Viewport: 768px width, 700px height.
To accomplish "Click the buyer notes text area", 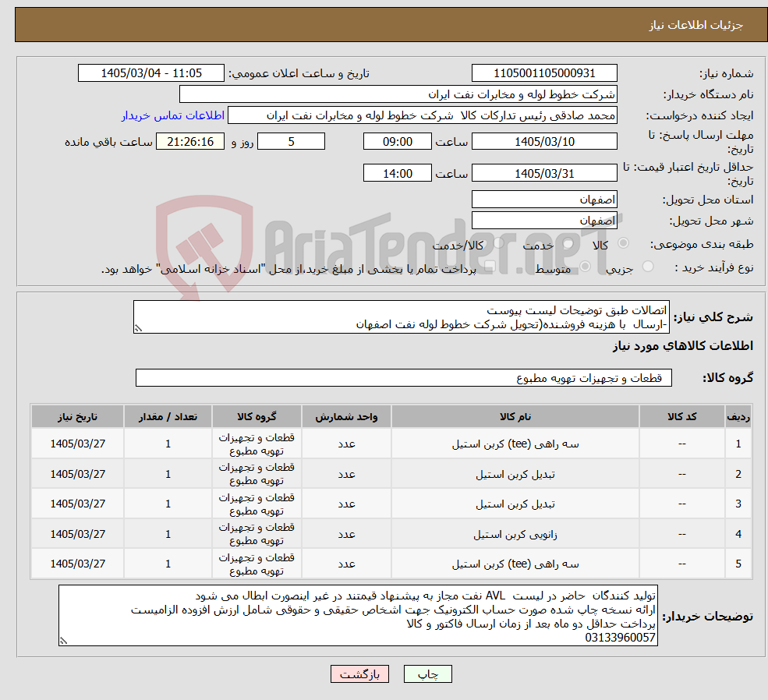I will point(358,615).
